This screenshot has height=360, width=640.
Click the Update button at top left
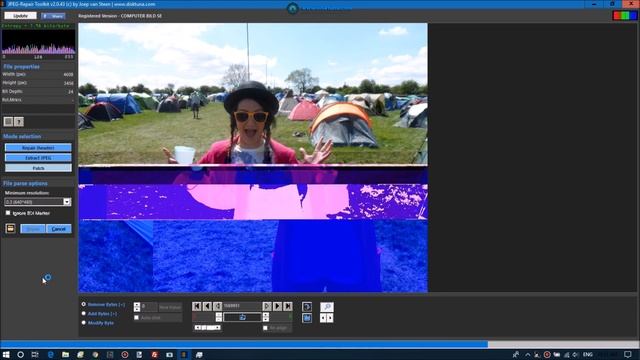click(20, 16)
